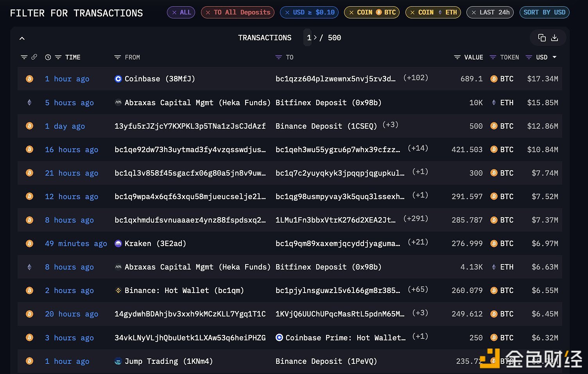Click the Kraken logo icon
This screenshot has width=588, height=374.
(118, 243)
